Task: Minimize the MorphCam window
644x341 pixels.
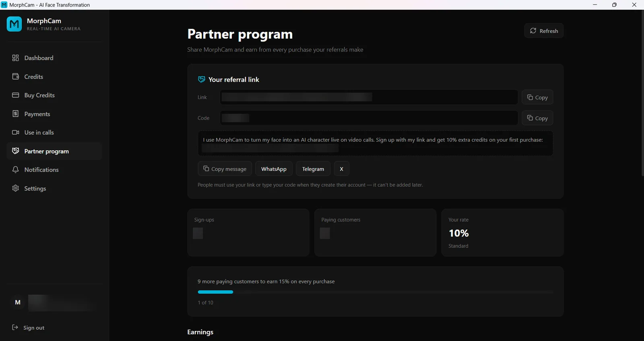Action: (595, 5)
